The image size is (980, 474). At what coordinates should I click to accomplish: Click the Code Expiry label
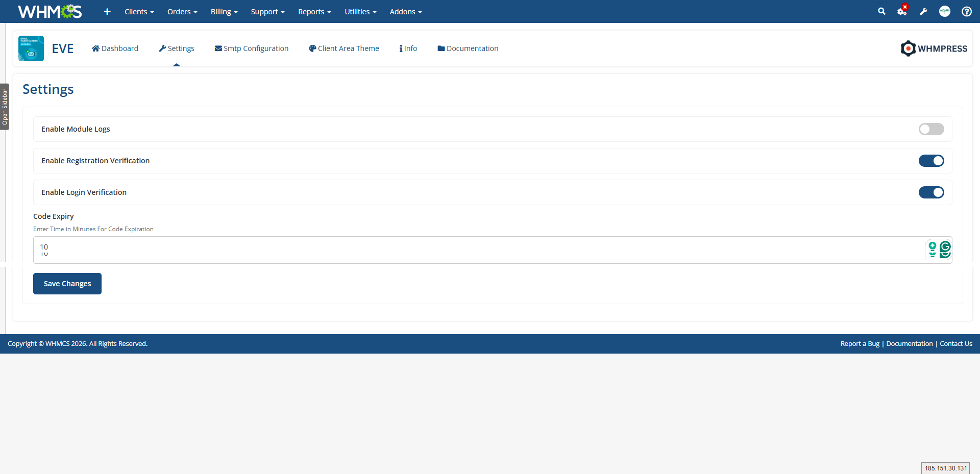[x=54, y=216]
